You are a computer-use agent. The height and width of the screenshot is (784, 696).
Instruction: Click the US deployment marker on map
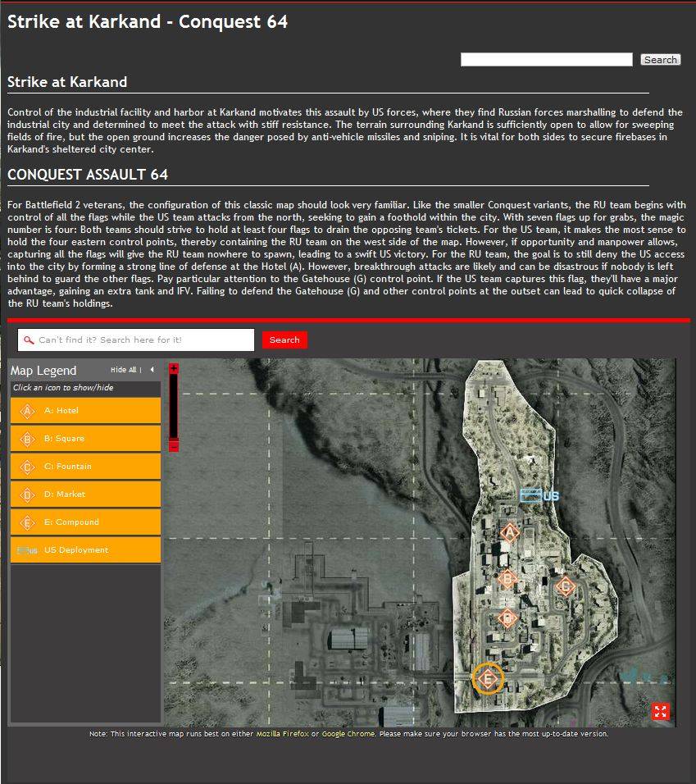click(x=539, y=495)
